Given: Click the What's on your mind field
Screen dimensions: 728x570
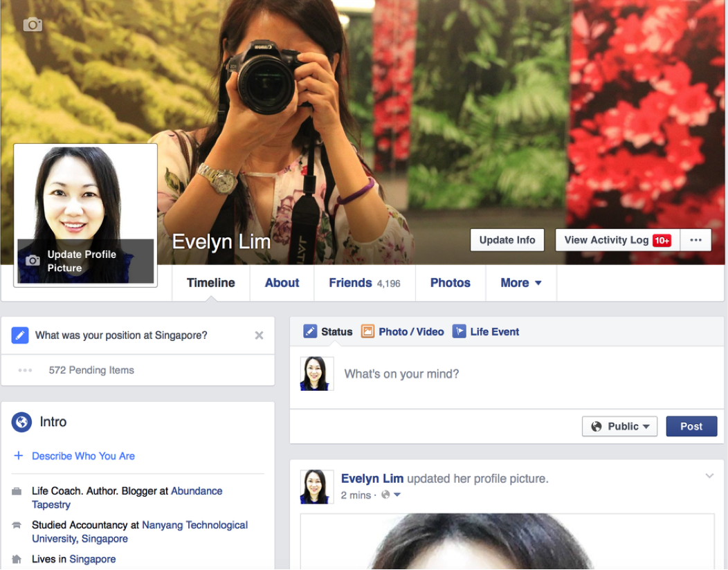Looking at the screenshot, I should coord(507,374).
